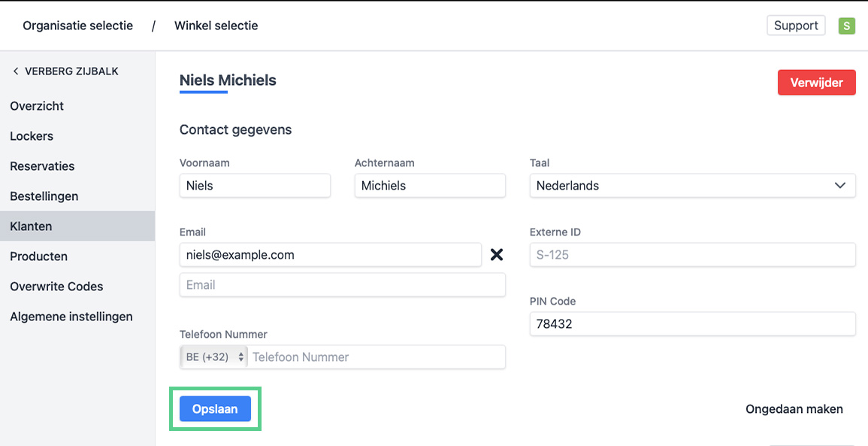Open Algemene instellingen
868x446 pixels.
coord(71,317)
